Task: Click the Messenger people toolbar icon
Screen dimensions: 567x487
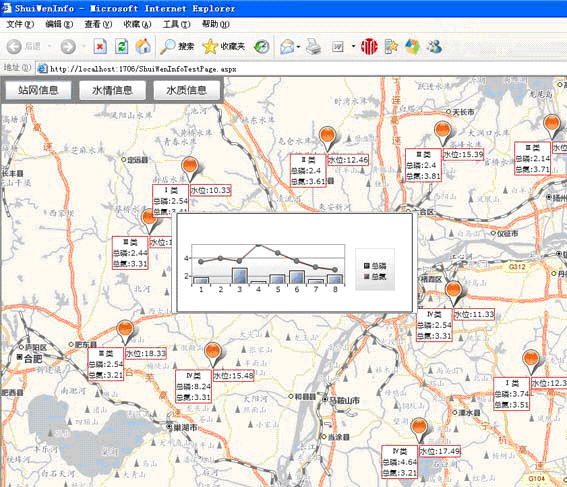Action: pos(434,47)
